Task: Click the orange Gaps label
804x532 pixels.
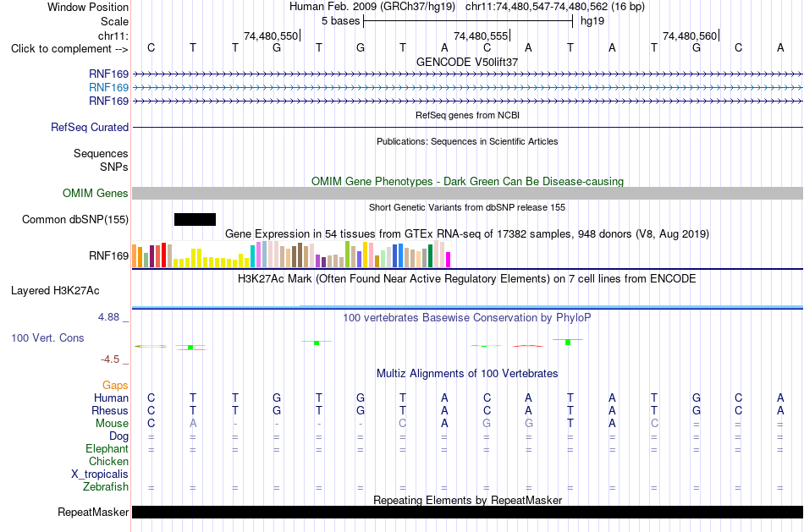Action: pyautogui.click(x=115, y=386)
